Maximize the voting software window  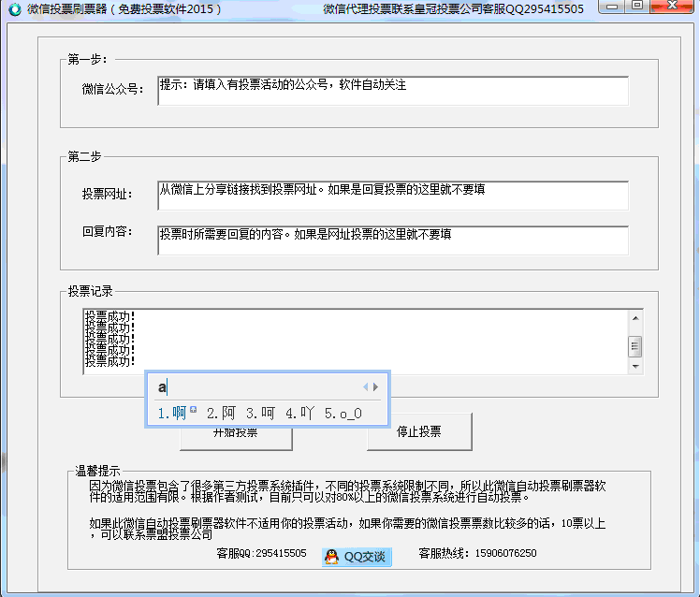(637, 7)
